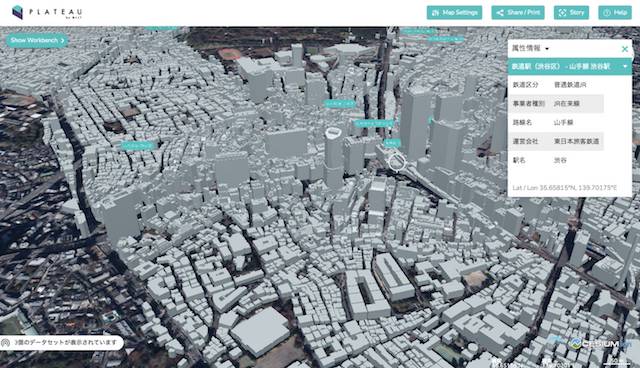Open Map Settings
This screenshot has width=640, height=368.
[x=454, y=13]
